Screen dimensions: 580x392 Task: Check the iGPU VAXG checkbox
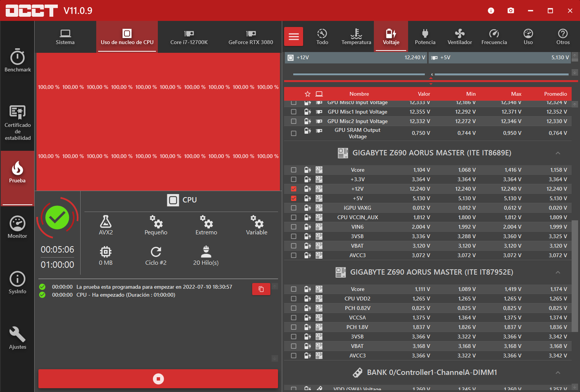(x=294, y=208)
